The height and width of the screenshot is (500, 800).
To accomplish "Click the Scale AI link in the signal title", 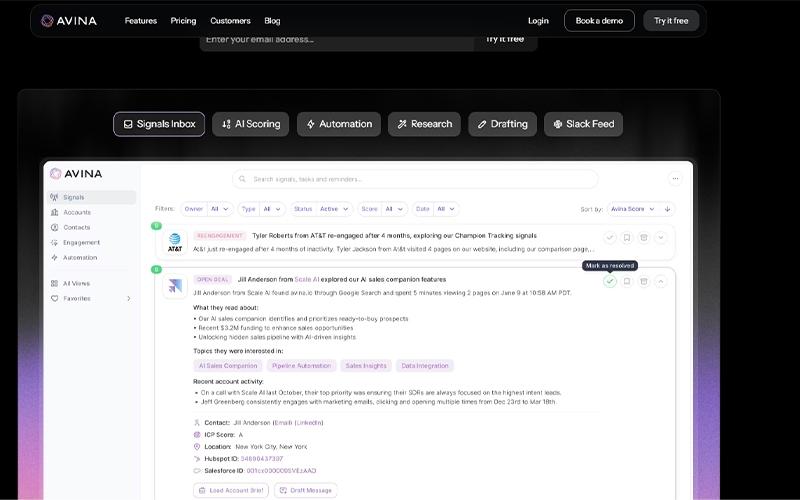I will pos(307,280).
